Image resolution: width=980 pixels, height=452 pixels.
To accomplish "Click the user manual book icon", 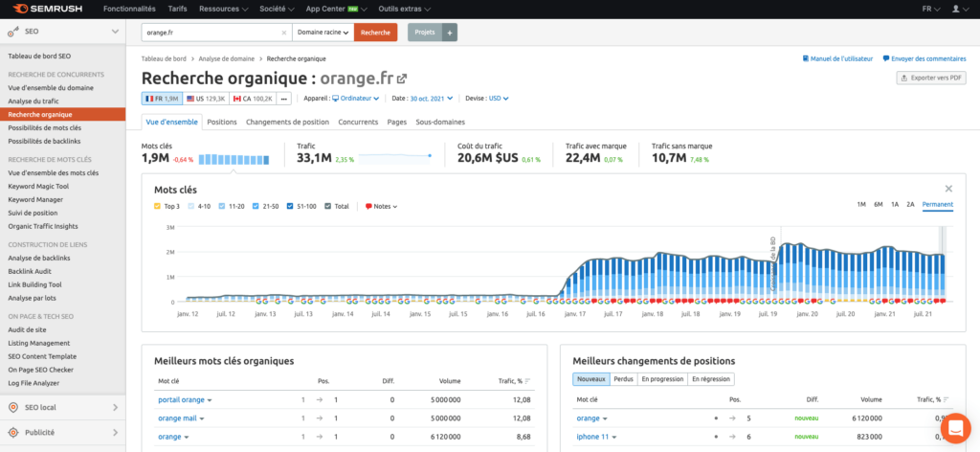I will pos(806,58).
